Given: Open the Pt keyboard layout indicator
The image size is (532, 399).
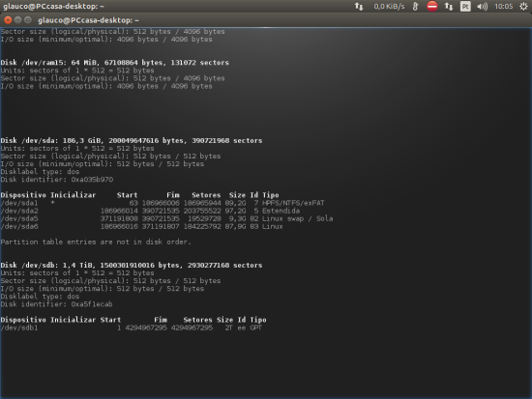Looking at the screenshot, I should point(465,6).
